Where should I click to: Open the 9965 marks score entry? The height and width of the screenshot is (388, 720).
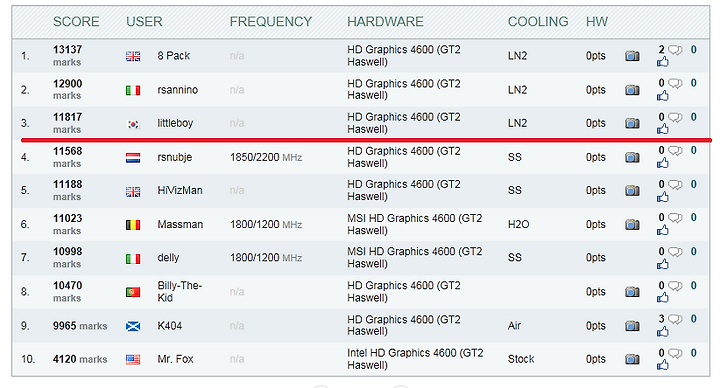(80, 326)
